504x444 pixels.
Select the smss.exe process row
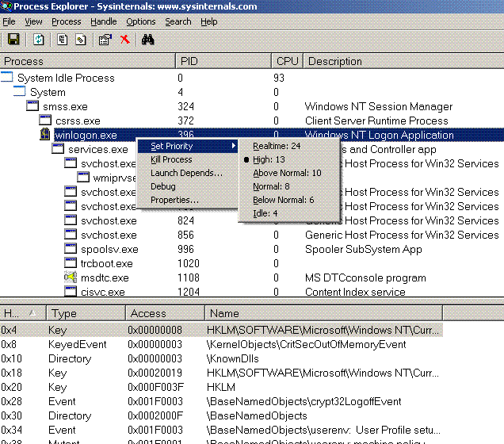pos(252,106)
